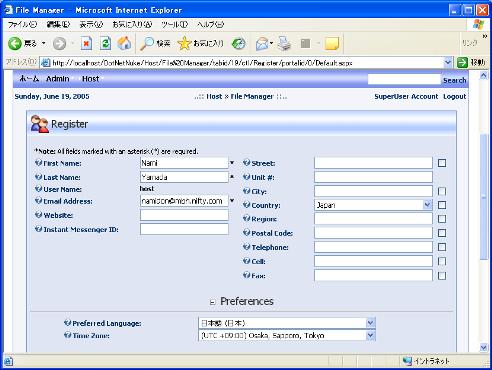Screen dimensions: 492x370
Task: Click help icon beside Telephone
Action: (246, 247)
